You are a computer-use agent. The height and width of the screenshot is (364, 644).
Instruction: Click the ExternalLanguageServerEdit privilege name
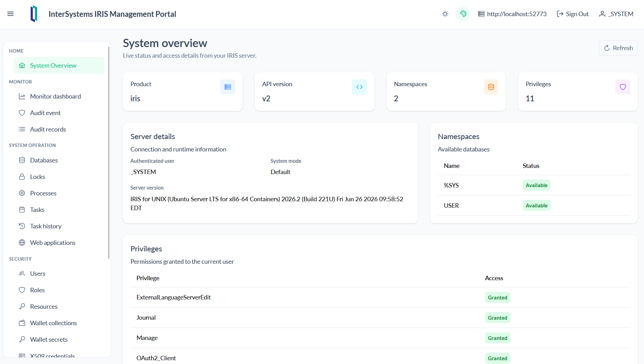pos(174,297)
